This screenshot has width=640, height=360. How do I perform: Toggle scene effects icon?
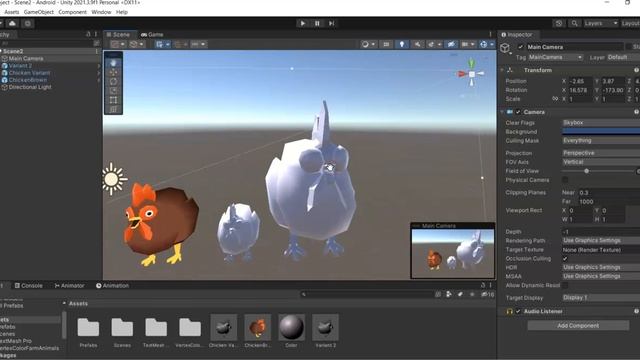pos(431,44)
